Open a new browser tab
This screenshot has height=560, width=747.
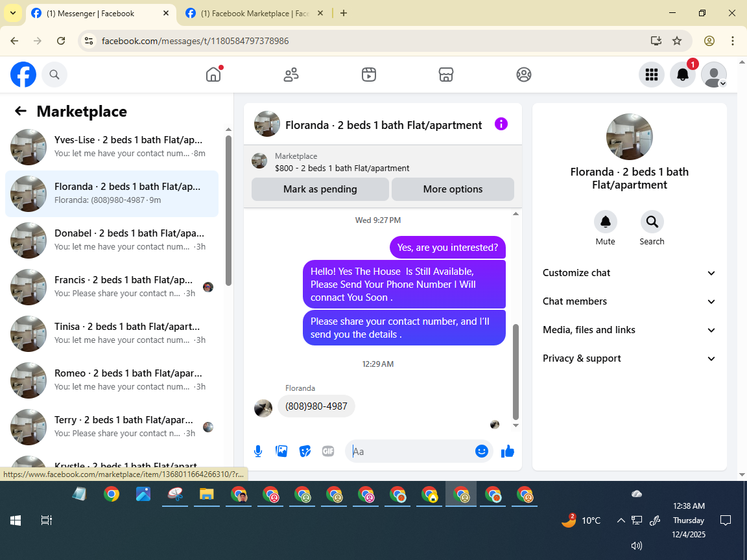point(344,14)
